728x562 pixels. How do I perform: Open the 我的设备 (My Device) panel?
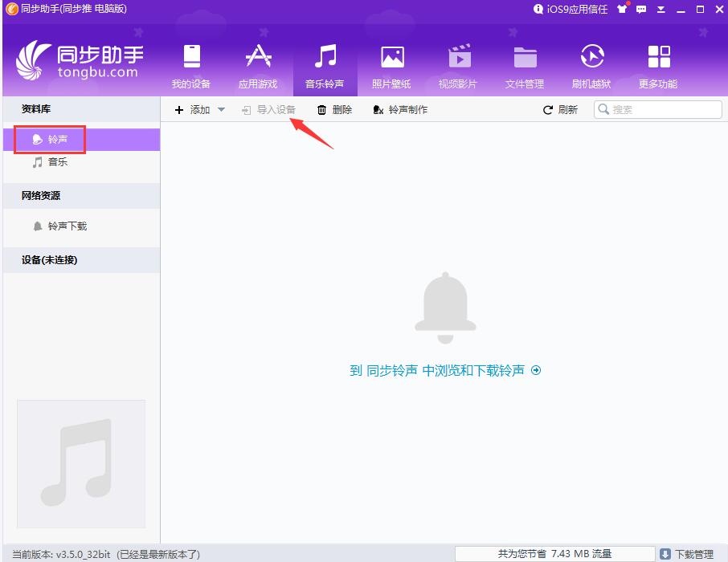click(x=190, y=64)
